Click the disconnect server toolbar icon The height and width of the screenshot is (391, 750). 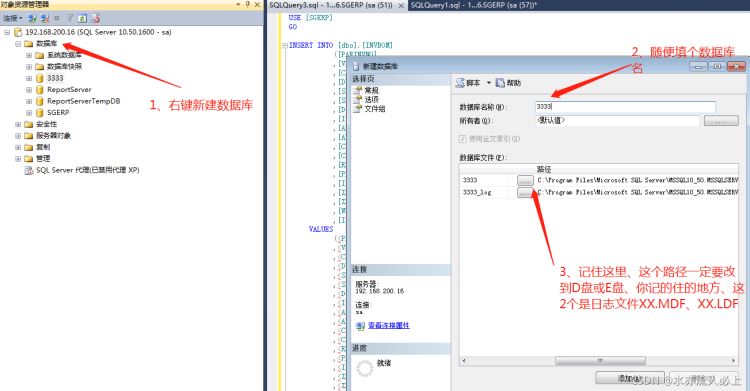pos(45,18)
